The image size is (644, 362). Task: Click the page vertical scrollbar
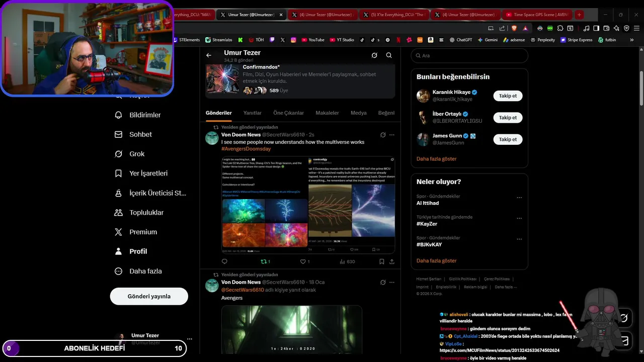pos(641,88)
